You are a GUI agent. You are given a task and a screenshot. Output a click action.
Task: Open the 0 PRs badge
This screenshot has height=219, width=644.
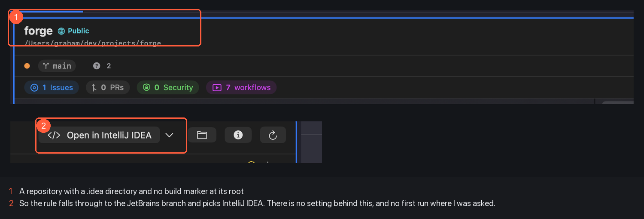[x=108, y=87]
